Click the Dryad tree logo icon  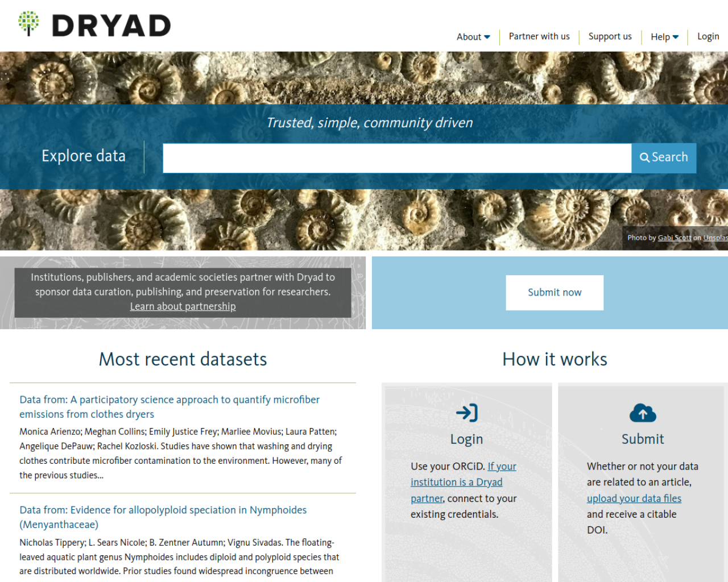tap(28, 23)
